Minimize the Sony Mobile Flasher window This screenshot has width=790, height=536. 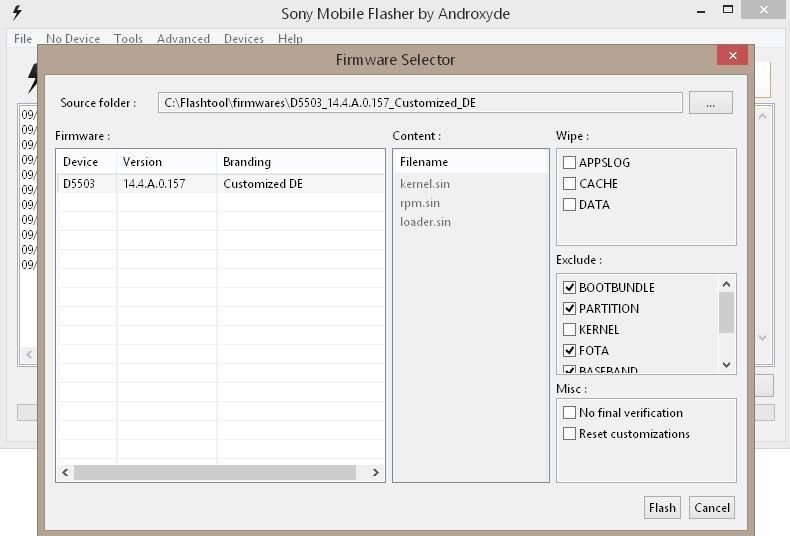[701, 10]
